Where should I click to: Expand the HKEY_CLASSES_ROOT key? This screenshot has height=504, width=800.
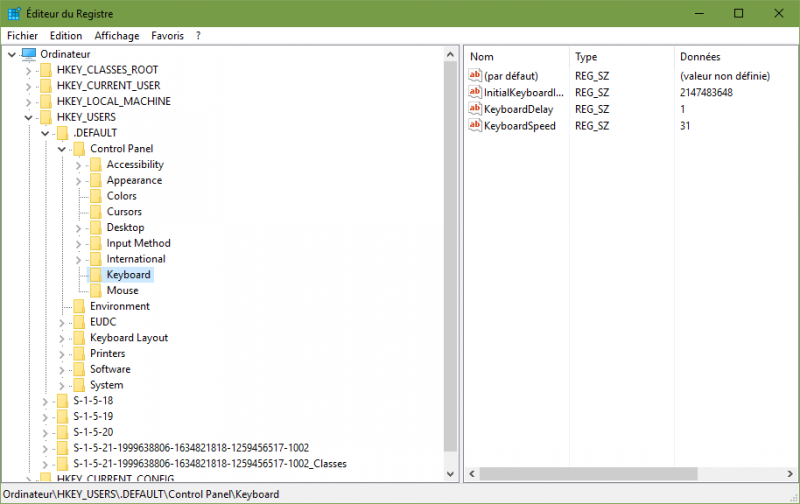(29, 71)
